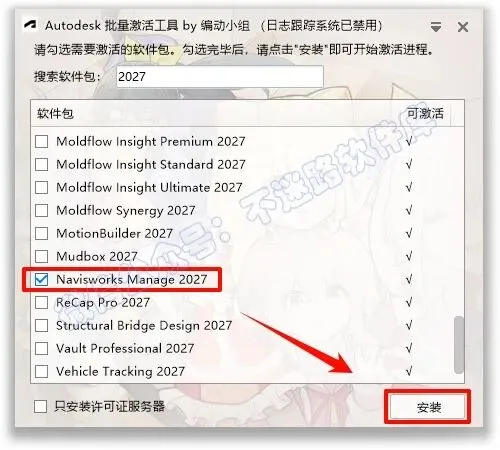Check Vehicle Tracking 2027
Image resolution: width=500 pixels, height=450 pixels.
tap(41, 371)
